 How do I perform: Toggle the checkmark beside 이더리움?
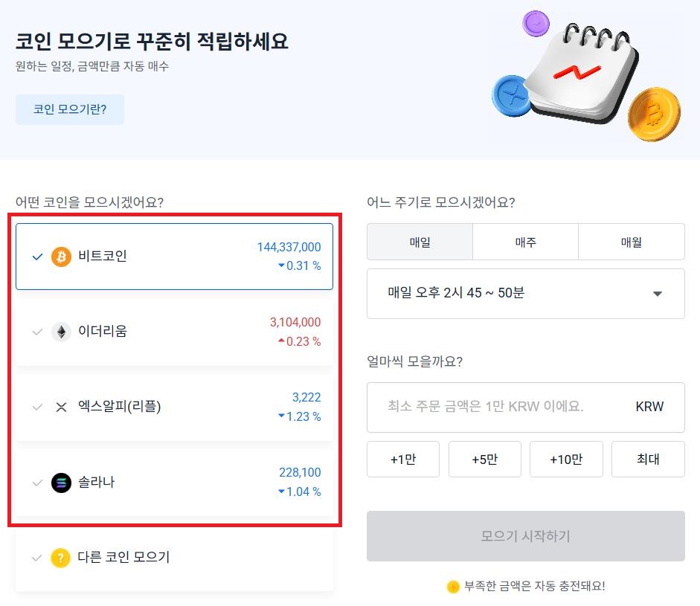[x=37, y=332]
